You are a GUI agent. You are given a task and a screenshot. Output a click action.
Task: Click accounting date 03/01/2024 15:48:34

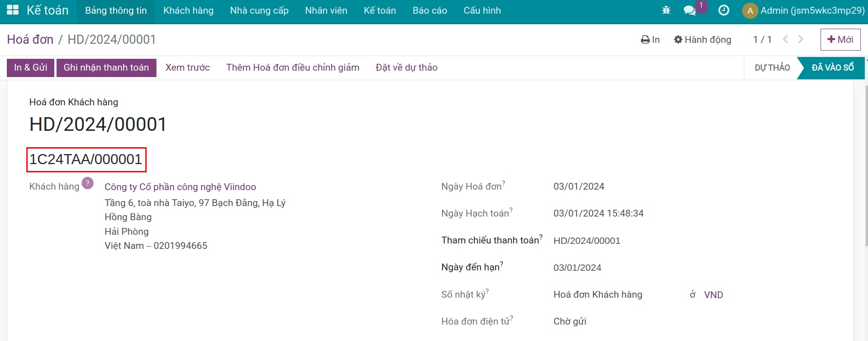point(598,213)
